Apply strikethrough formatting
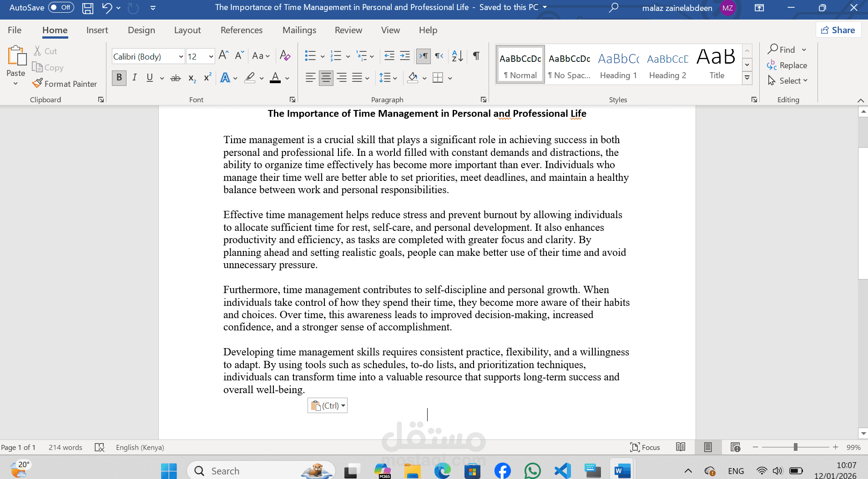 [x=176, y=78]
